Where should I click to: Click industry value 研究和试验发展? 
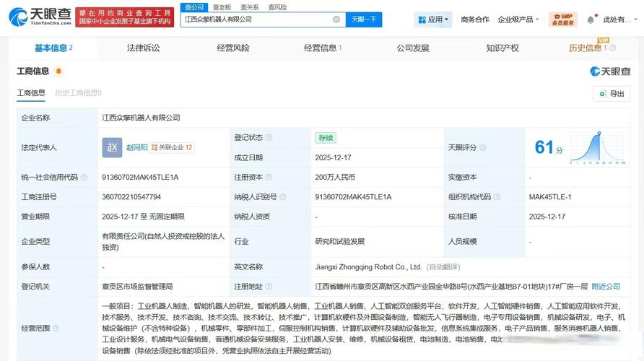(339, 241)
